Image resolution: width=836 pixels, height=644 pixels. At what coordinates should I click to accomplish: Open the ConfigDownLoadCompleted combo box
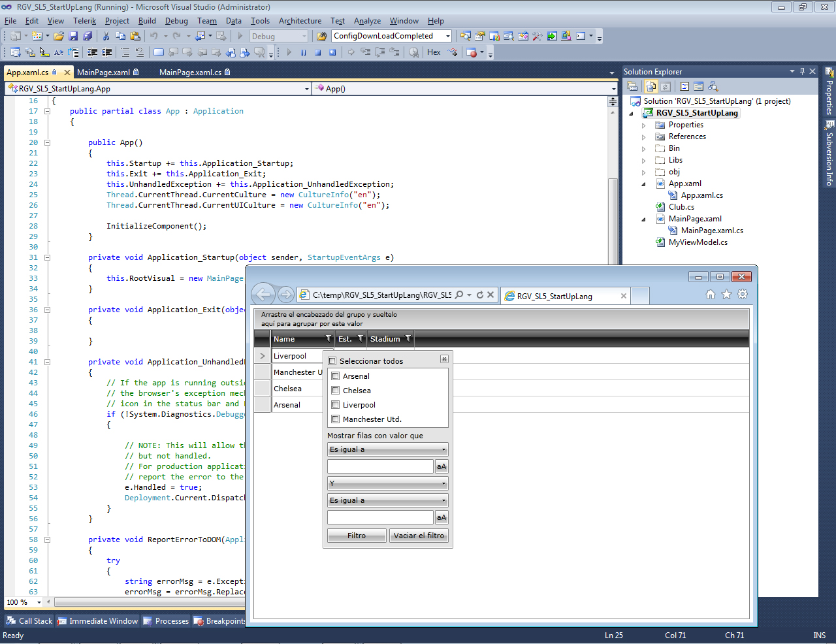coord(391,36)
